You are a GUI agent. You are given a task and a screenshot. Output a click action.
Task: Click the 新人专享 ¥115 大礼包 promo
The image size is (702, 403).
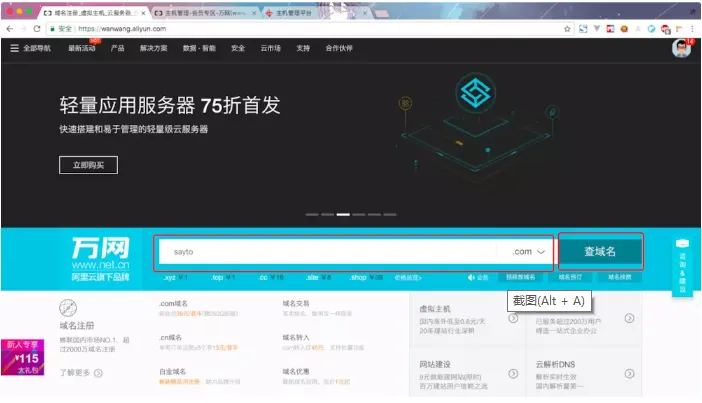[23, 357]
